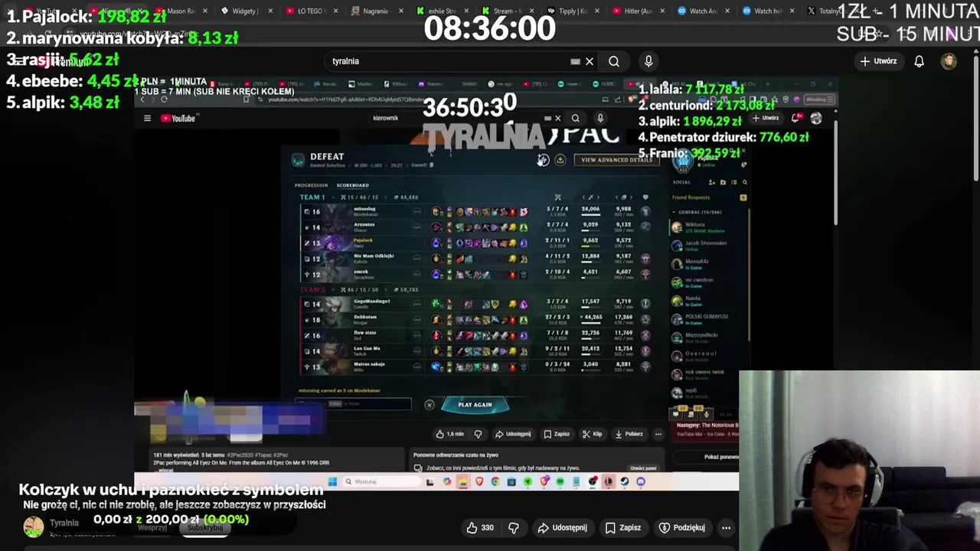Select the 'SCOREBOARD' tab in game client
Viewport: 980px width, 551px height.
coord(352,185)
